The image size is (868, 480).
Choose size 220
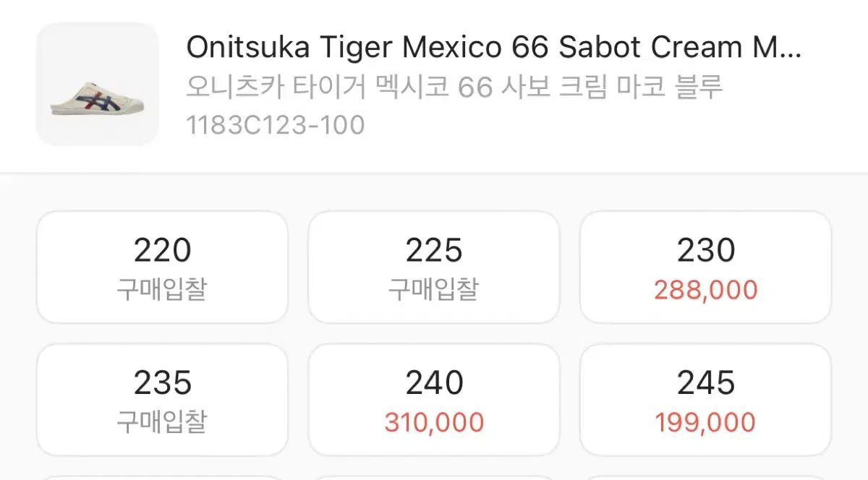point(162,267)
